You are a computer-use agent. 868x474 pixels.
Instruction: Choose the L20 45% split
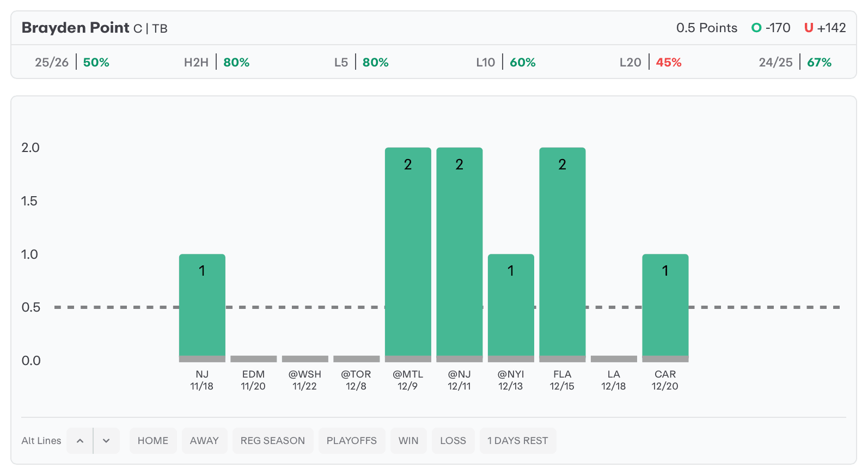650,62
